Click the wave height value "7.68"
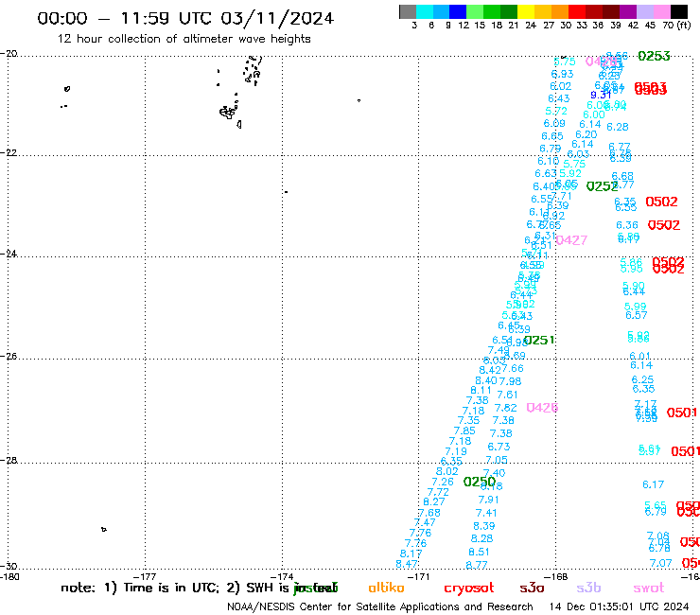 click(429, 513)
